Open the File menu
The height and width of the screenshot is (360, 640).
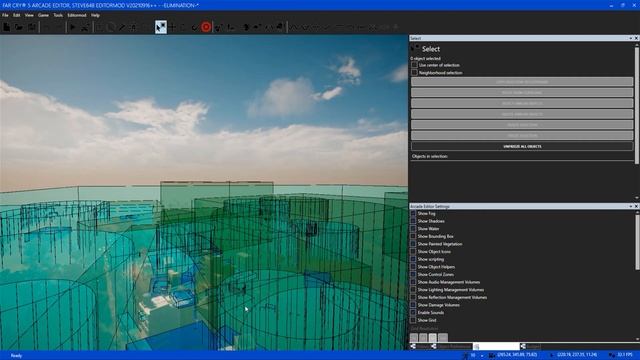click(x=5, y=15)
